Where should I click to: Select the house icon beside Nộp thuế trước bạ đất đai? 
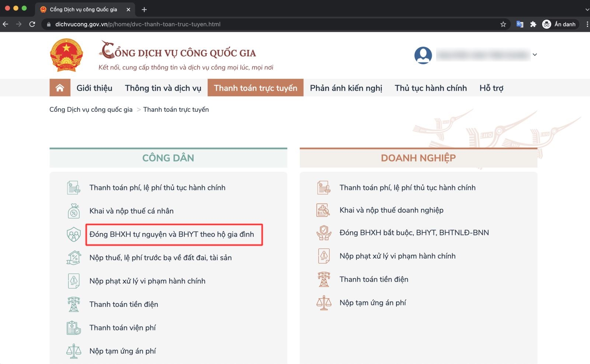(x=74, y=257)
